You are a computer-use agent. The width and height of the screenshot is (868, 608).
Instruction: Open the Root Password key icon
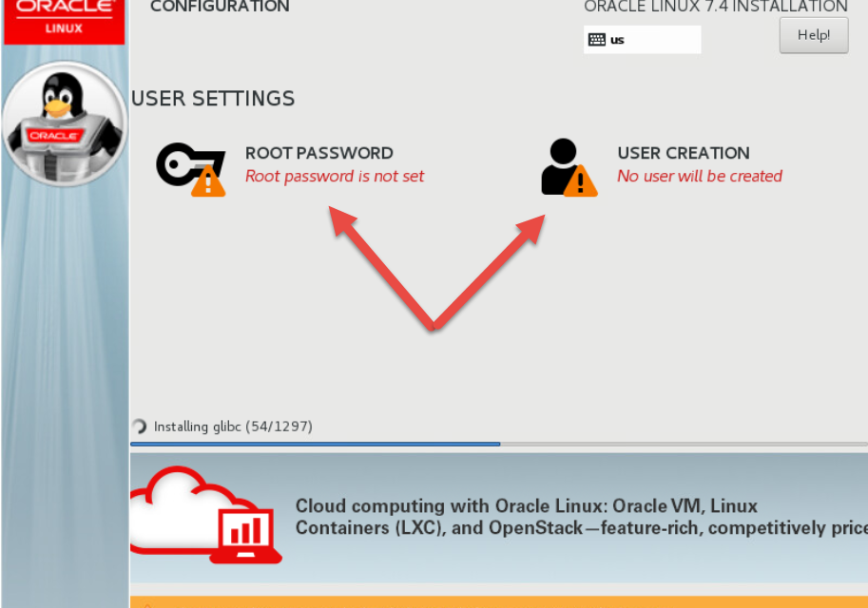click(x=191, y=169)
